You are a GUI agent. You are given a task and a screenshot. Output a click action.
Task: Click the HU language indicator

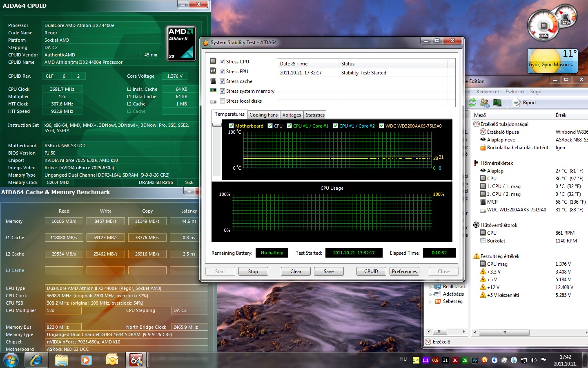pyautogui.click(x=403, y=359)
